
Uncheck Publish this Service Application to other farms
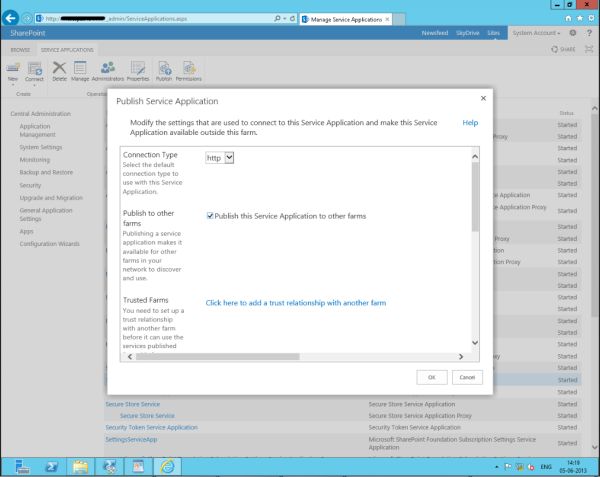coord(210,216)
